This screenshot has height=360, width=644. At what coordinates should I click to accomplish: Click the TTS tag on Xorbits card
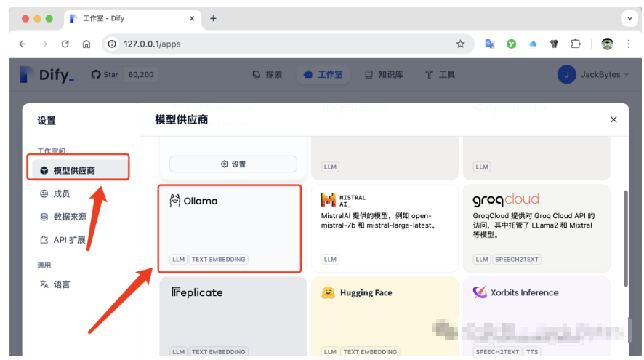tap(532, 352)
